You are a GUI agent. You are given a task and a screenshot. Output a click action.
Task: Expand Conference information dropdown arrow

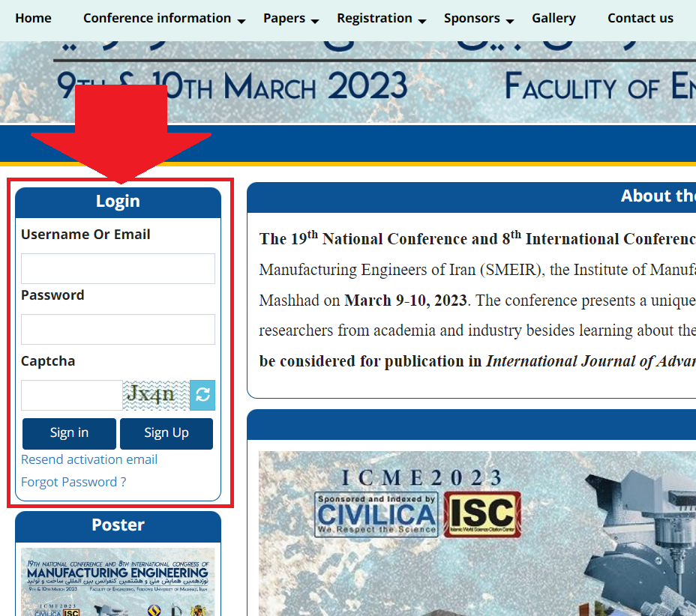pos(241,21)
